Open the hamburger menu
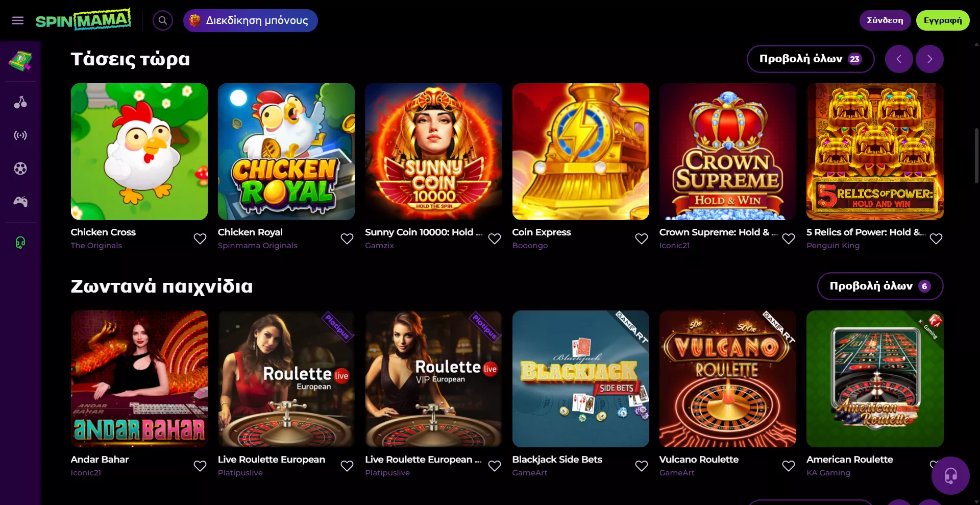This screenshot has height=505, width=980. pyautogui.click(x=18, y=20)
